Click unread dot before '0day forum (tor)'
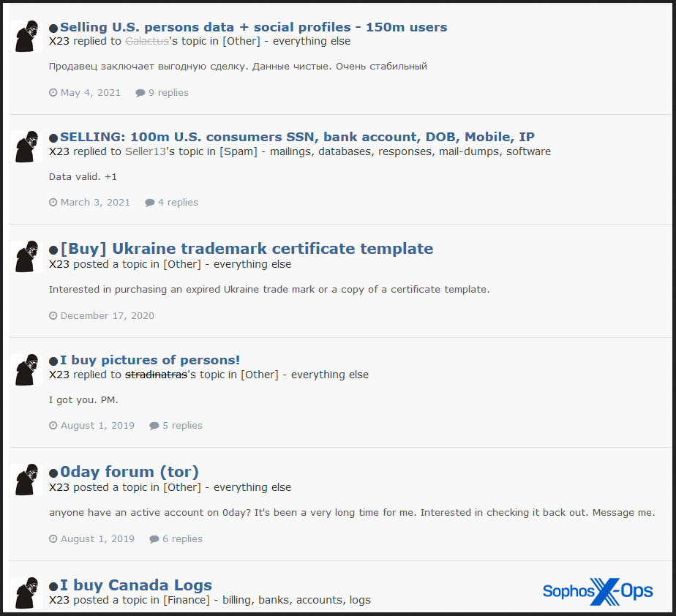 coord(53,473)
